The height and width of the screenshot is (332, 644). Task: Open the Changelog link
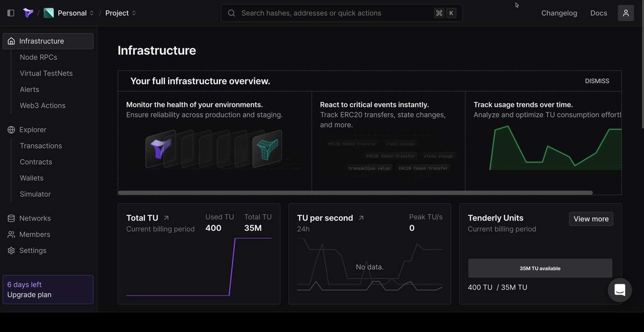[559, 13]
